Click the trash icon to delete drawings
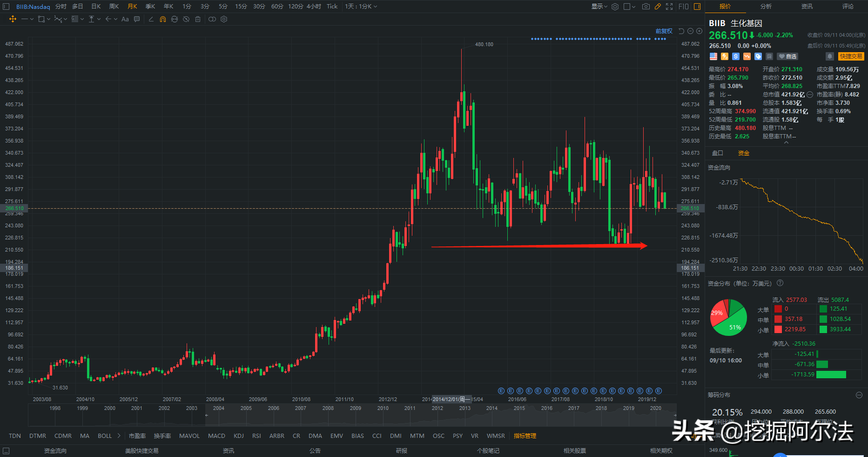This screenshot has height=457, width=868. (198, 19)
